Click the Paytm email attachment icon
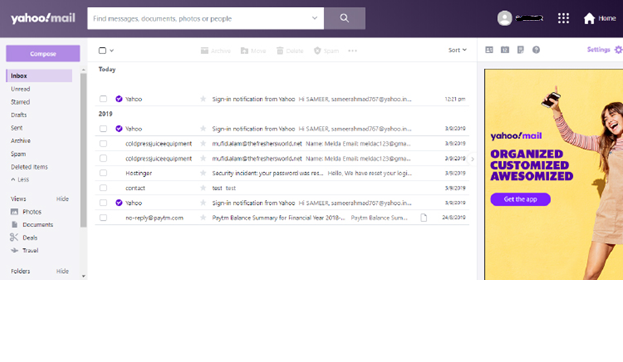The height and width of the screenshot is (362, 623). point(424,217)
